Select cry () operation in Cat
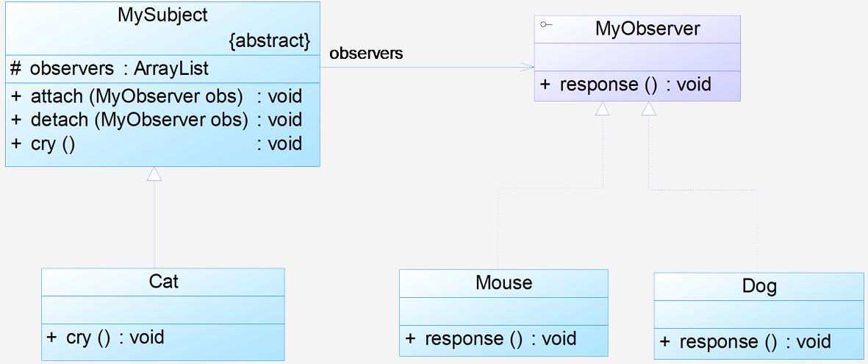Screen dimensions: 868x364 point(106,338)
